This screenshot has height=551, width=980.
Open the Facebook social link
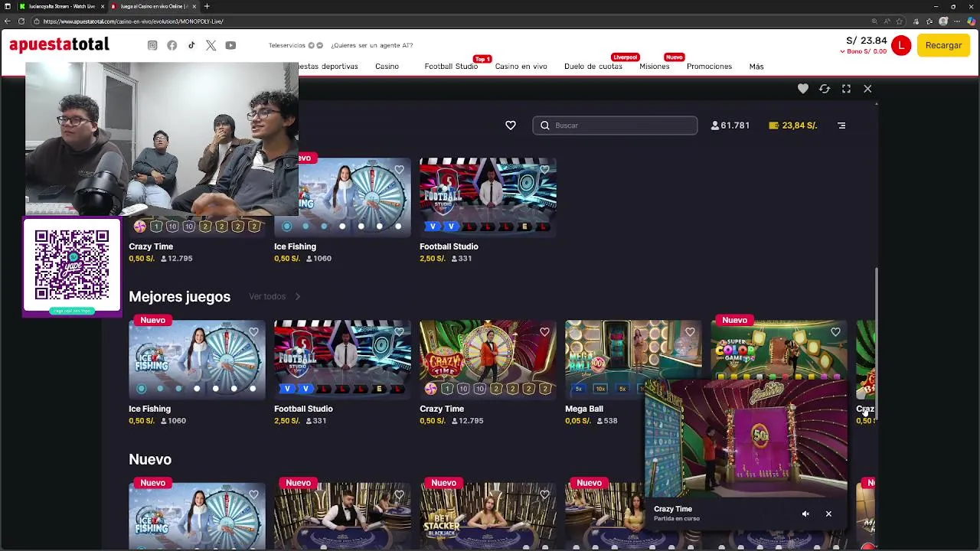tap(171, 45)
